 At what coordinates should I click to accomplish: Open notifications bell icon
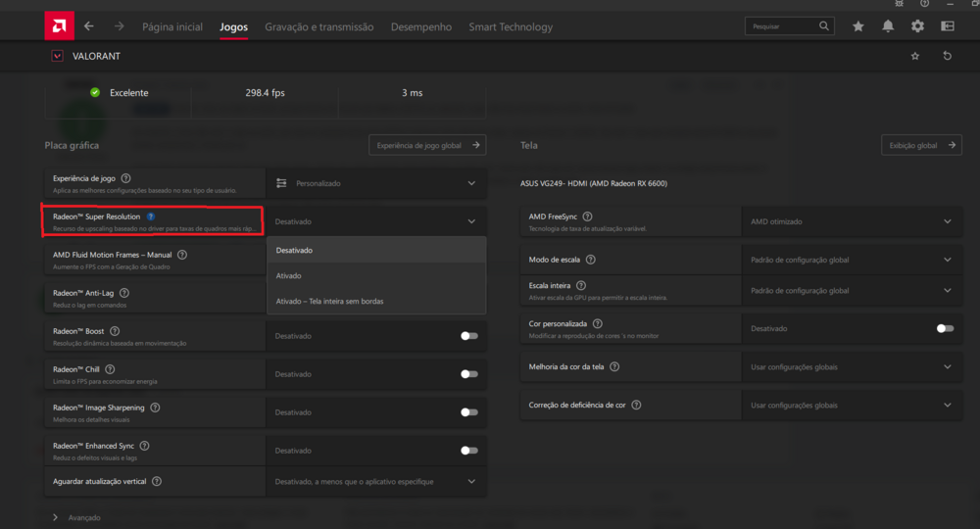coord(888,26)
